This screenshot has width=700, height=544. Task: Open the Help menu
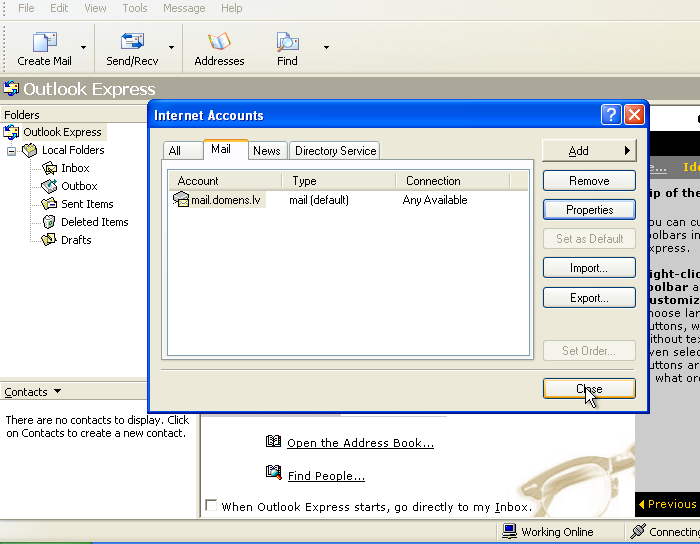(231, 8)
